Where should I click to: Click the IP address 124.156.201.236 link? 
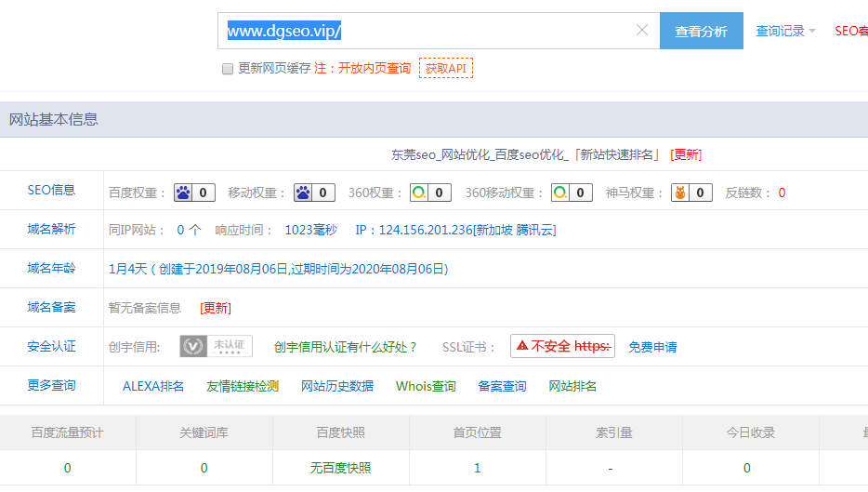coord(455,230)
